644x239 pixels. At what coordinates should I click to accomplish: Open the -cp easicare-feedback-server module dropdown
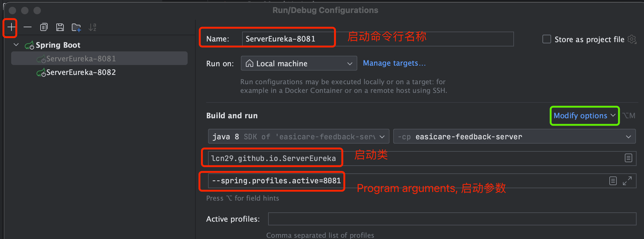coord(514,137)
